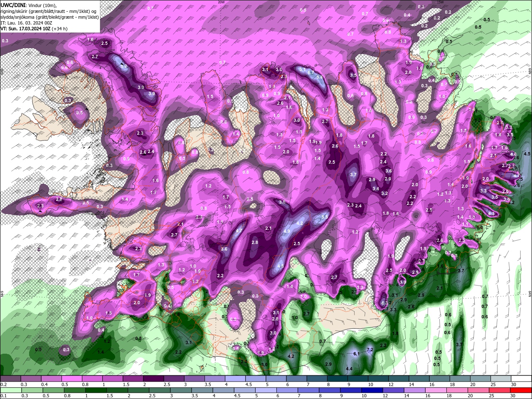Image resolution: width=532 pixels, height=399 pixels.
Task: Click the 3.4 snow value on map
Action: point(375,189)
